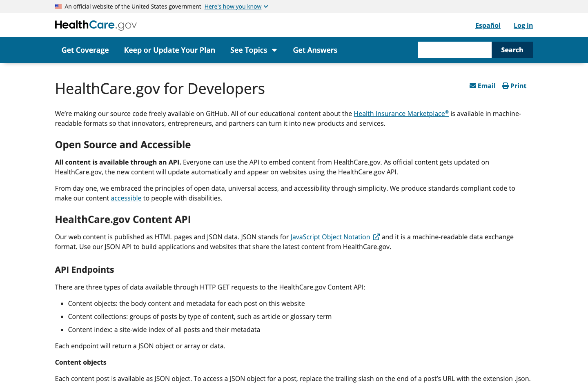The height and width of the screenshot is (392, 588).
Task: Click the Log in link
Action: point(523,25)
